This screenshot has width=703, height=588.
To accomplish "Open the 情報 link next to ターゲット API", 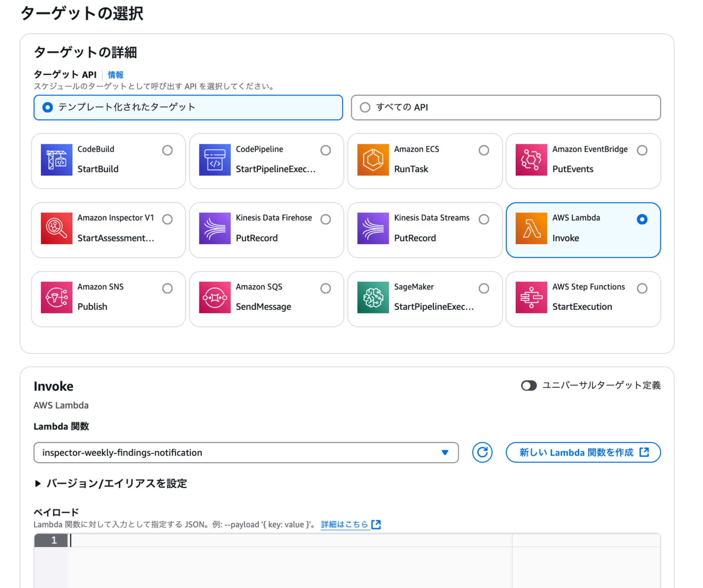I will point(115,75).
